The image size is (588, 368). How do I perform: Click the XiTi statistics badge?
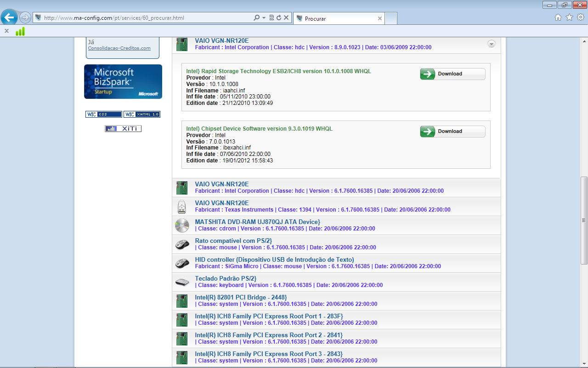click(123, 129)
